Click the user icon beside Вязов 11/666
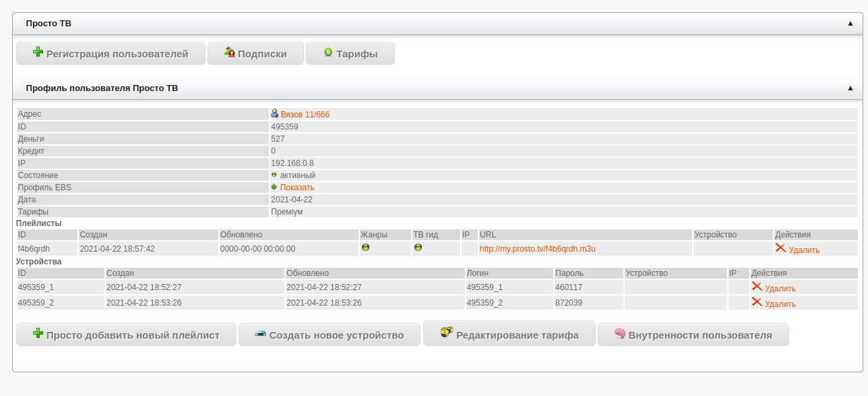868x396 pixels. click(x=274, y=114)
